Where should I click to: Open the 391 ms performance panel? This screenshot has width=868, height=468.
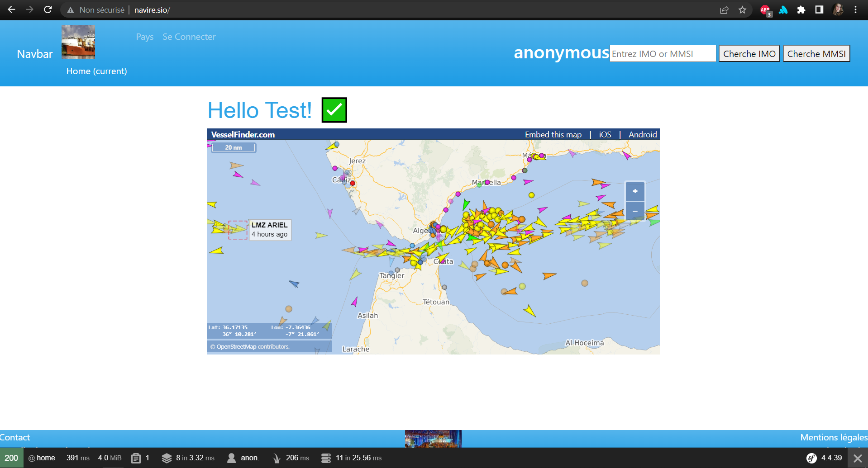pos(78,458)
